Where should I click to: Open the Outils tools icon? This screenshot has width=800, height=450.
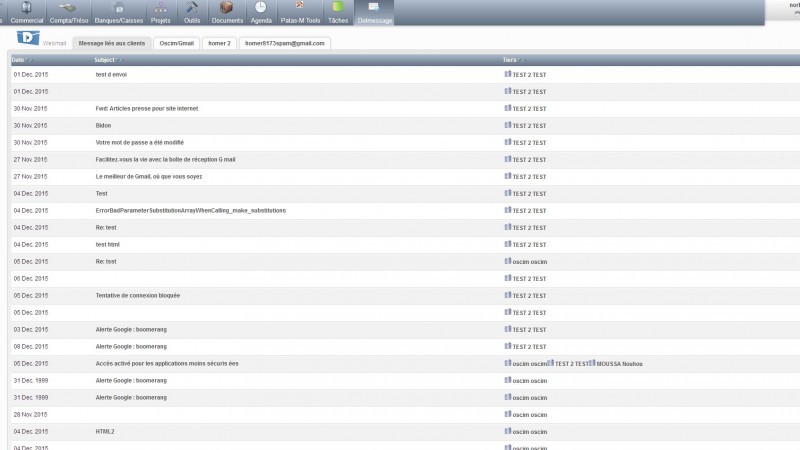[x=192, y=8]
